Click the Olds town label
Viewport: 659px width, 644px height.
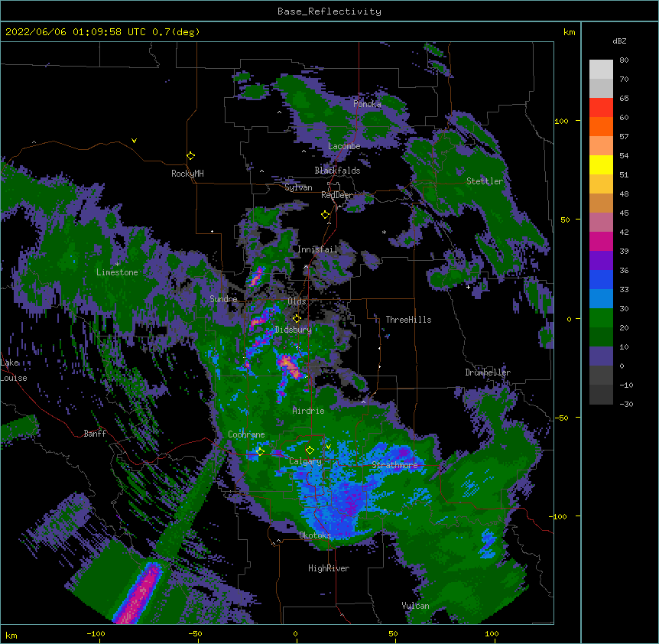click(x=297, y=301)
